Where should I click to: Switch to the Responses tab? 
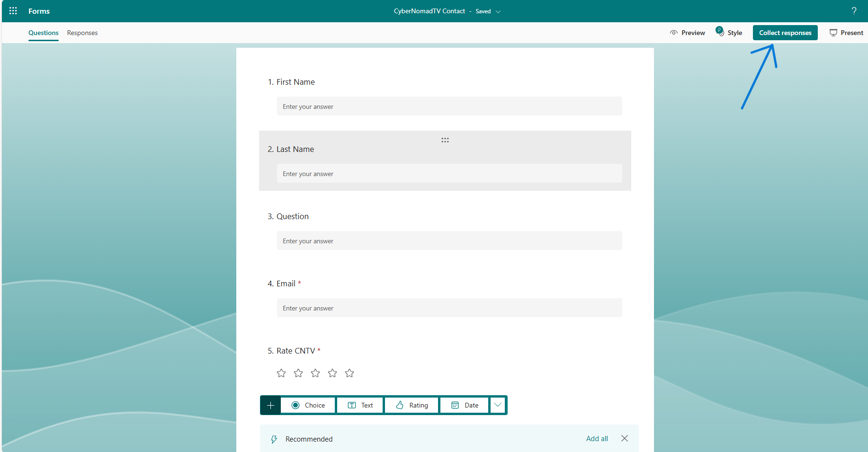click(82, 33)
